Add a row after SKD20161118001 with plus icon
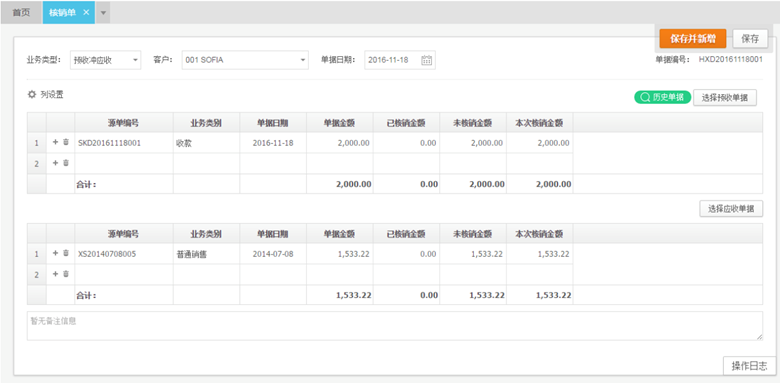 tap(56, 142)
